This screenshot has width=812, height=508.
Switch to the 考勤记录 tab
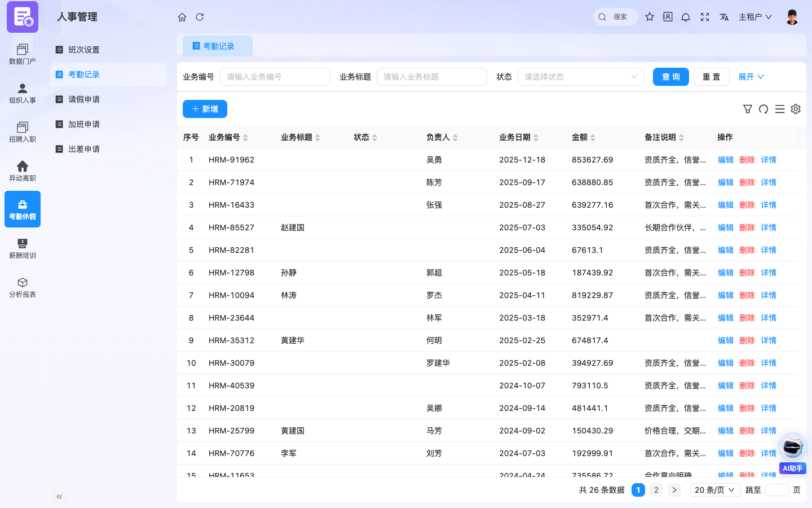pyautogui.click(x=218, y=46)
